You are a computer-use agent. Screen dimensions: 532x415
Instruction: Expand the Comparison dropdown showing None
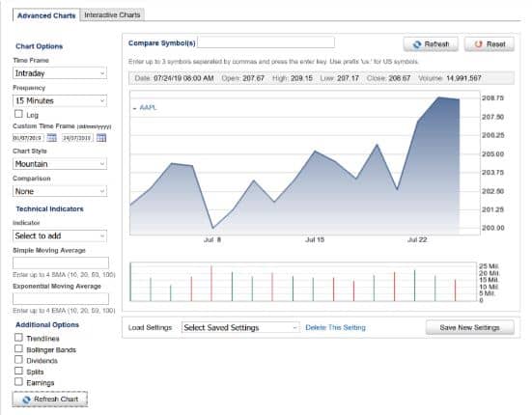point(60,191)
